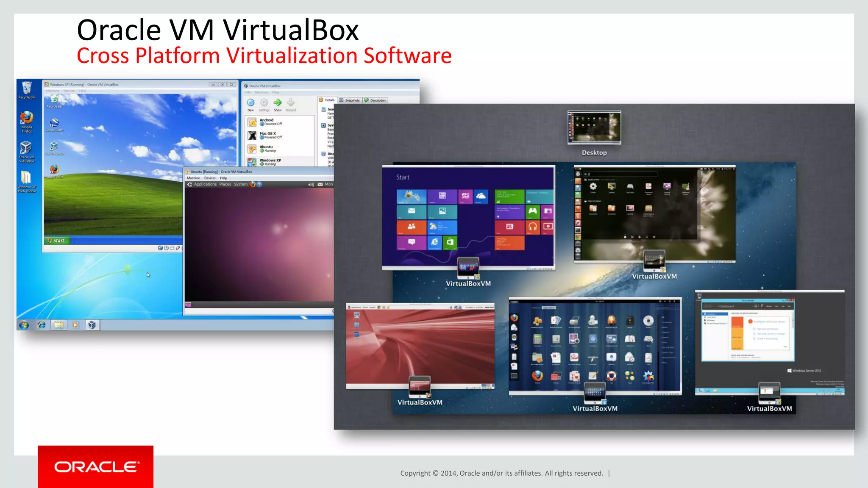Click Windows 7 Start orb on taskbar
Viewport: 868px width, 488px height.
click(x=24, y=325)
